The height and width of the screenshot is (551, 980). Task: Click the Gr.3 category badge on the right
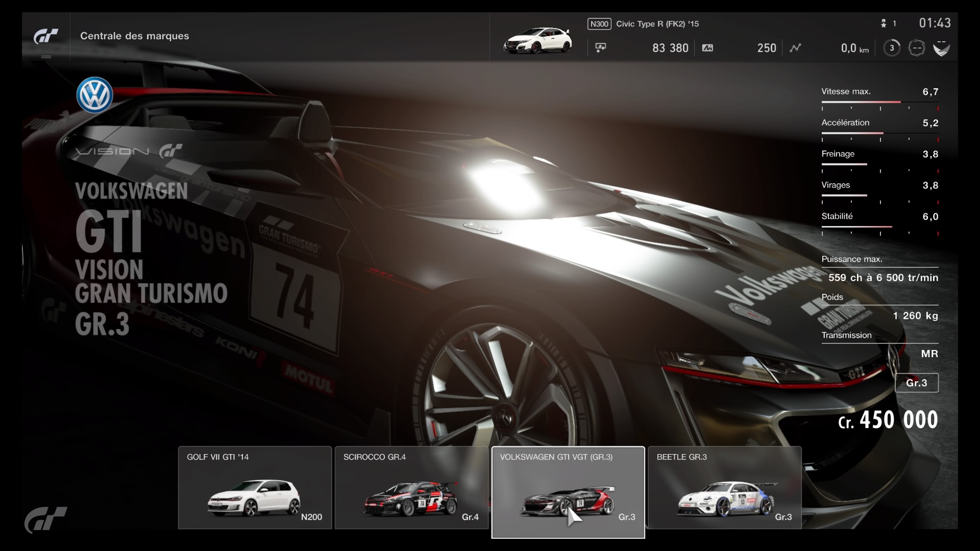pos(916,383)
